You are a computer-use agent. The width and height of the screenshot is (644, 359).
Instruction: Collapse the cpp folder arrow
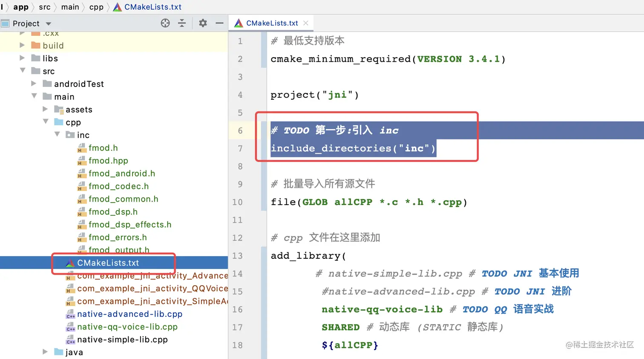[x=46, y=122]
